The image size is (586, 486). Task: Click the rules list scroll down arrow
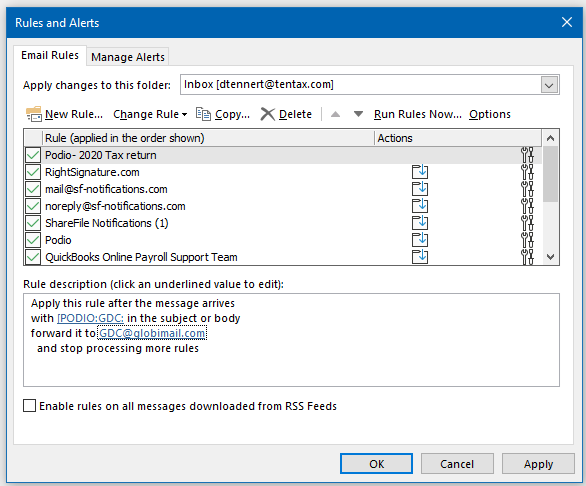click(550, 257)
